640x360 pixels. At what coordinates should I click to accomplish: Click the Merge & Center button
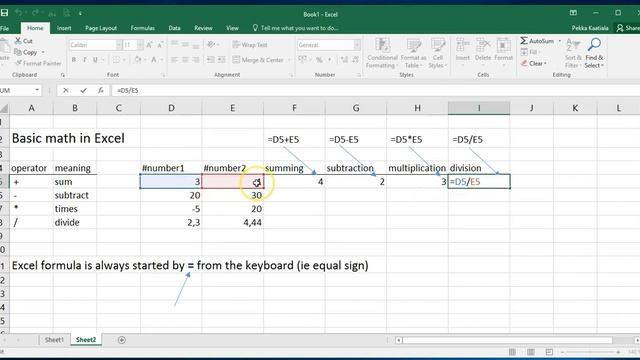tap(258, 60)
